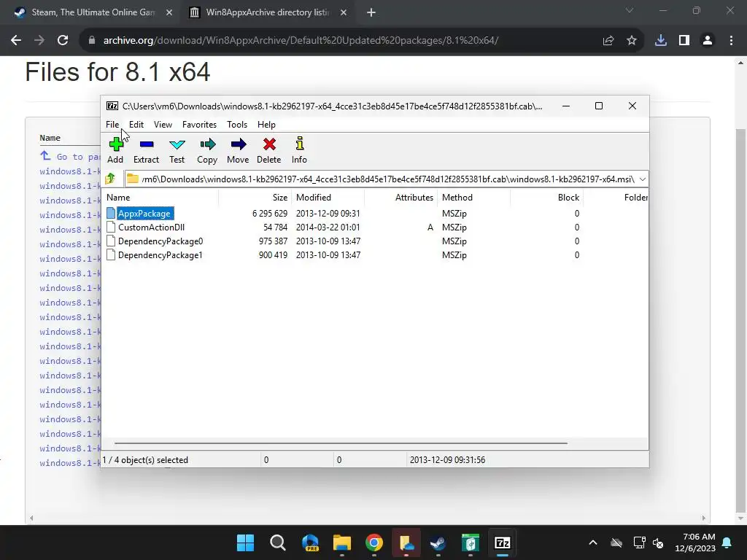Open taskbar Search
The width and height of the screenshot is (747, 560).
(x=278, y=542)
